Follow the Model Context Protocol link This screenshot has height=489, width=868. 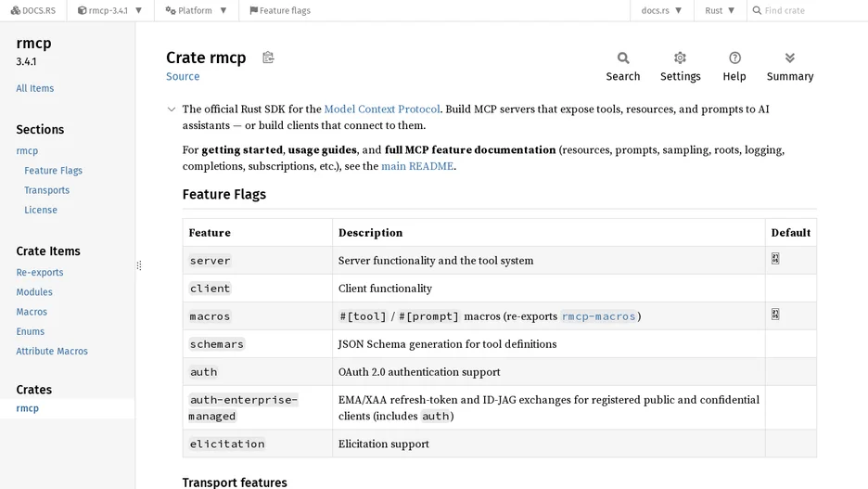[382, 109]
